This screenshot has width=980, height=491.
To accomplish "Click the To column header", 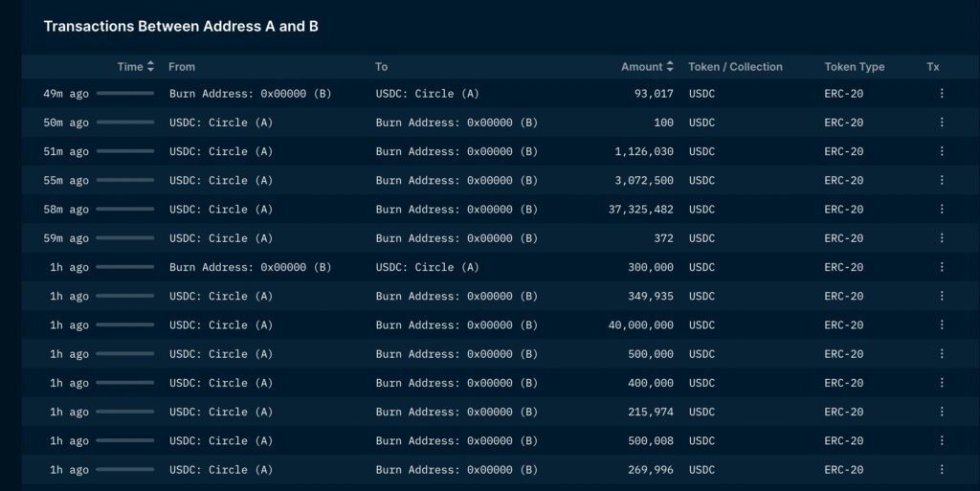I will [x=381, y=67].
